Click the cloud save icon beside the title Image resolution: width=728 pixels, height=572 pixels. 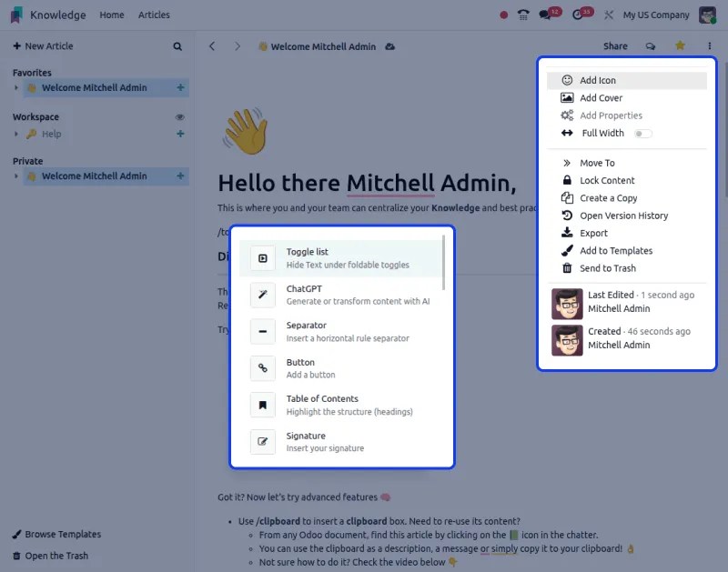(x=390, y=46)
